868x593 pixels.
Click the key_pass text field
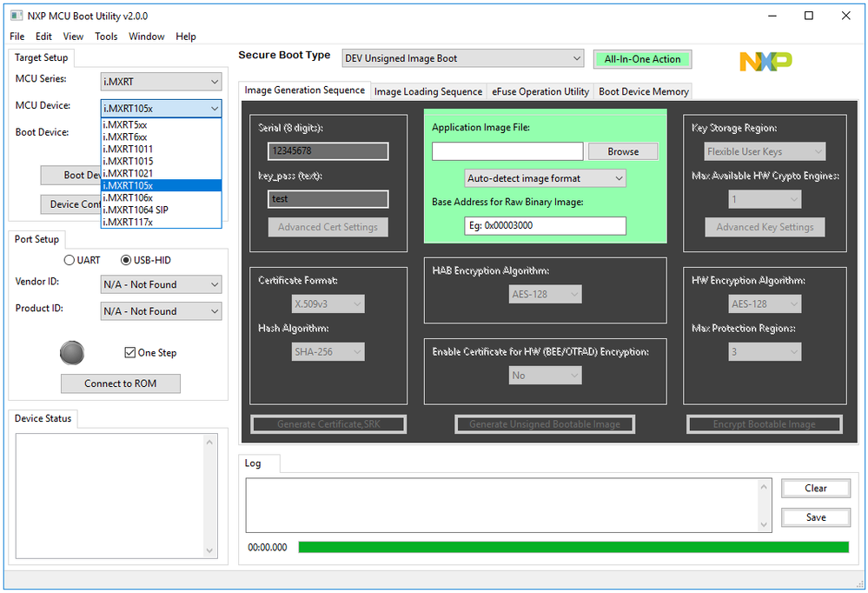point(328,199)
